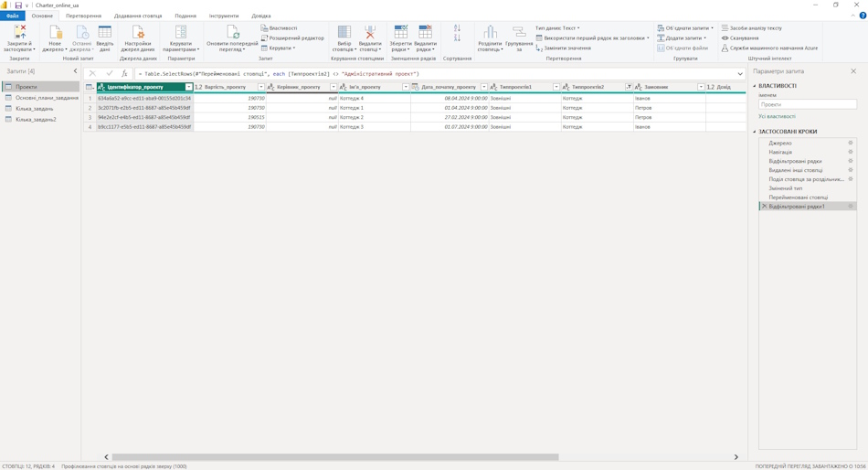Select applied step Змінений тип

807,188
